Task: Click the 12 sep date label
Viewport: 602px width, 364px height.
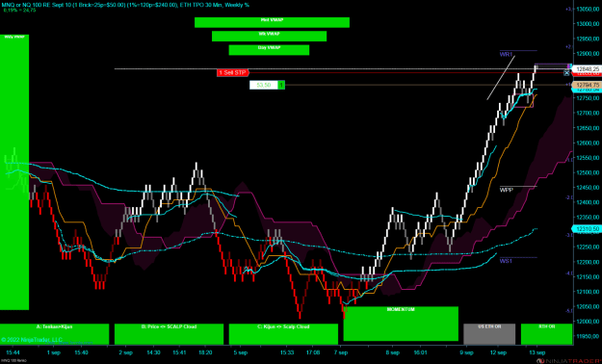Action: click(498, 352)
